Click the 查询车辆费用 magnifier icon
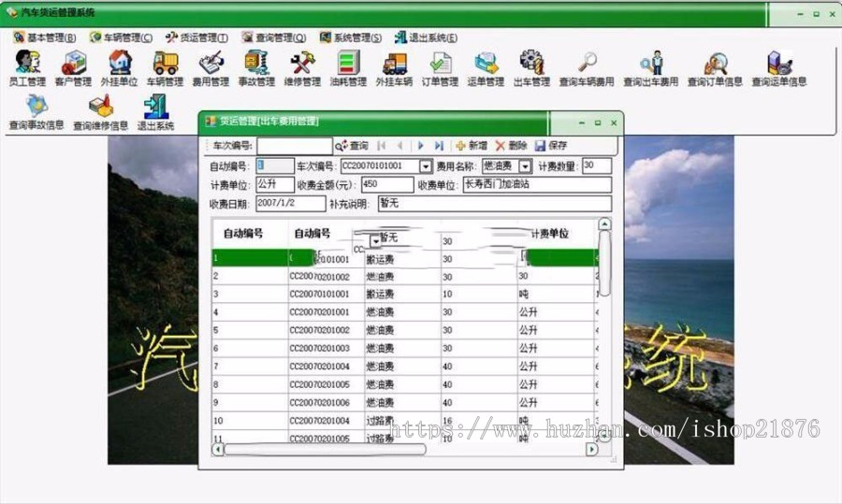The width and height of the screenshot is (842, 504). (x=587, y=63)
